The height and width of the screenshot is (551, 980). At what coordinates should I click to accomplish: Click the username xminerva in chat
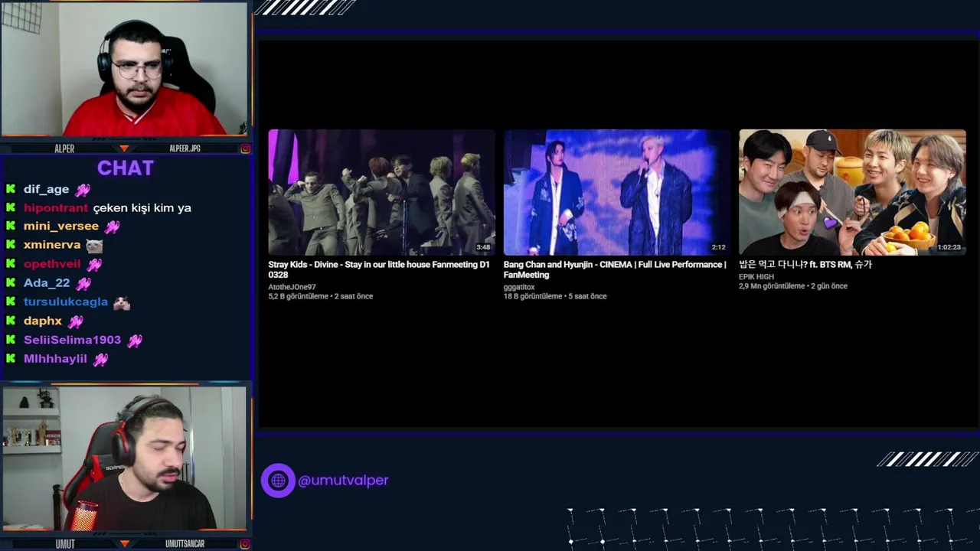click(52, 245)
